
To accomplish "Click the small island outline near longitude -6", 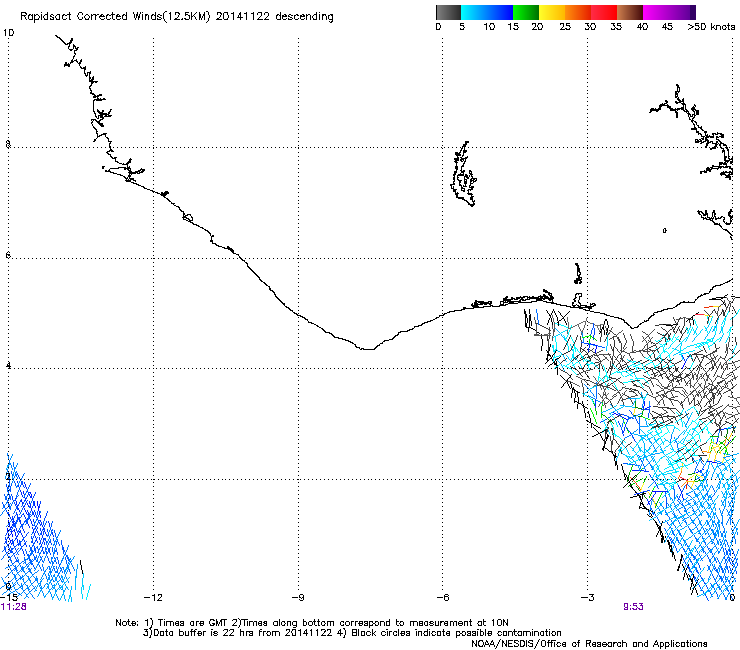I will point(463,174).
